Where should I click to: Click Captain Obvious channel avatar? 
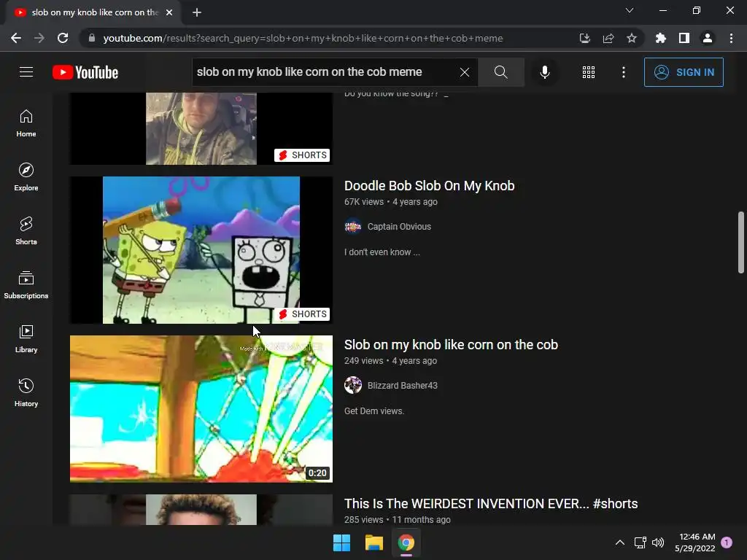(x=353, y=227)
